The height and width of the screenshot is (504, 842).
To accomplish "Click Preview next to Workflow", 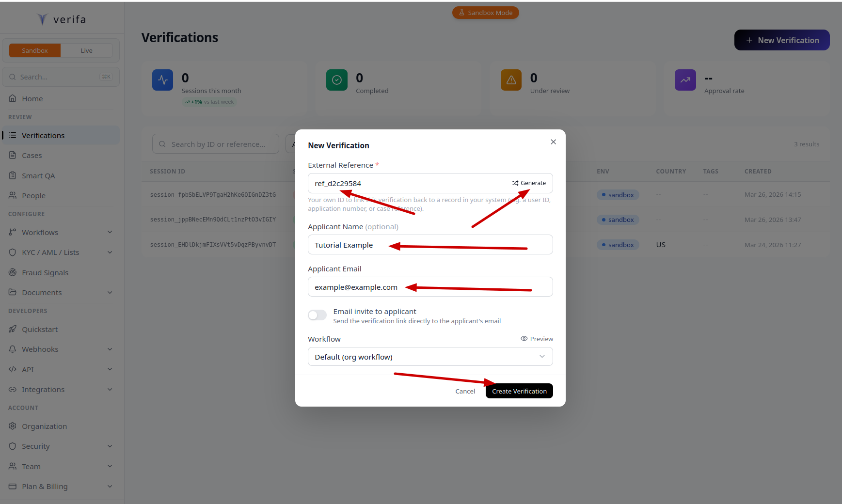I will pyautogui.click(x=537, y=338).
